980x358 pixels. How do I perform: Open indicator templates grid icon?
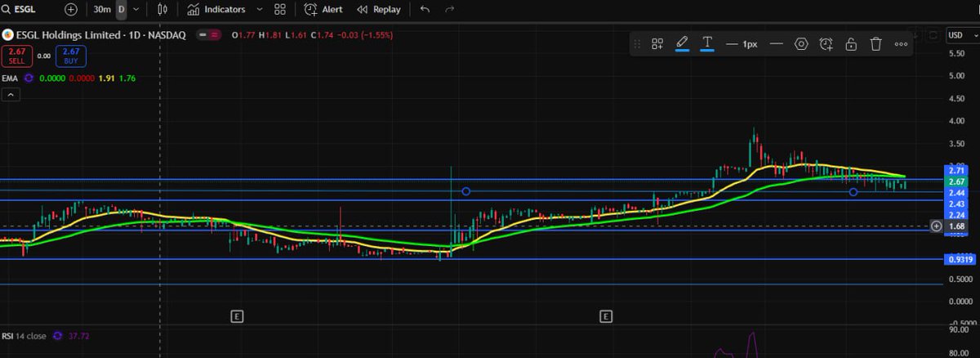coord(280,10)
